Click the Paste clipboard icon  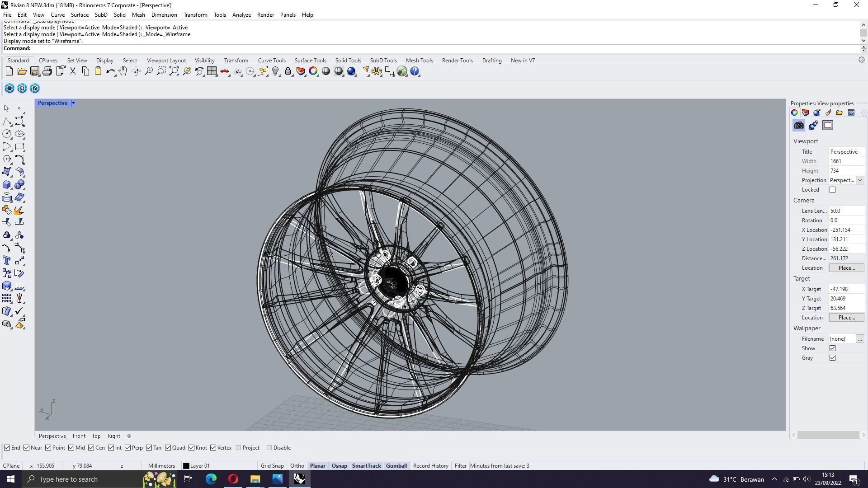[98, 71]
